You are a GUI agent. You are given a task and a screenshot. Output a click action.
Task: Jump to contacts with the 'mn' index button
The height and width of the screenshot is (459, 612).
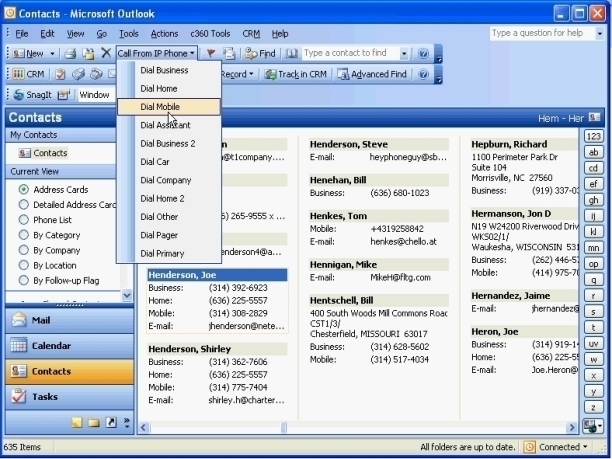pyautogui.click(x=593, y=248)
